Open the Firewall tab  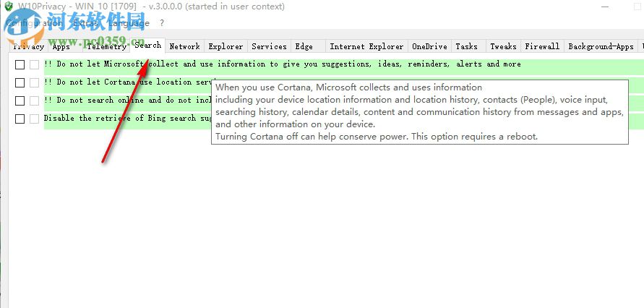point(542,46)
